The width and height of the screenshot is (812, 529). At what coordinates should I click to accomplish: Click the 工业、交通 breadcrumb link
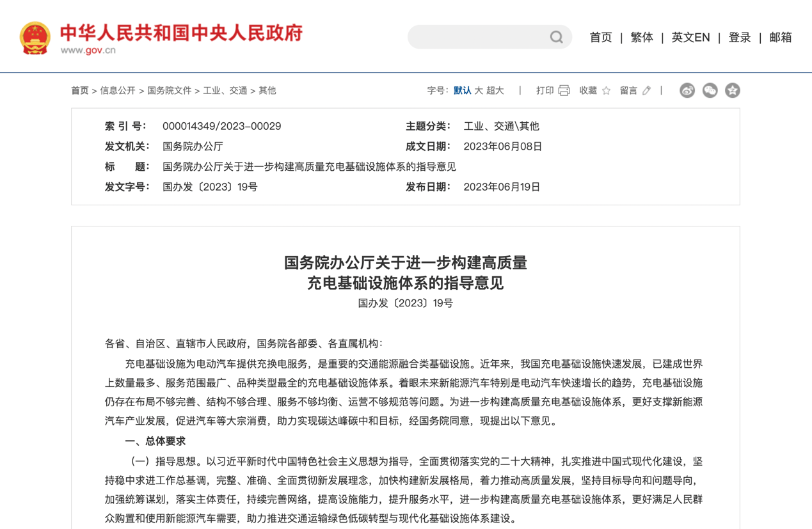point(225,91)
